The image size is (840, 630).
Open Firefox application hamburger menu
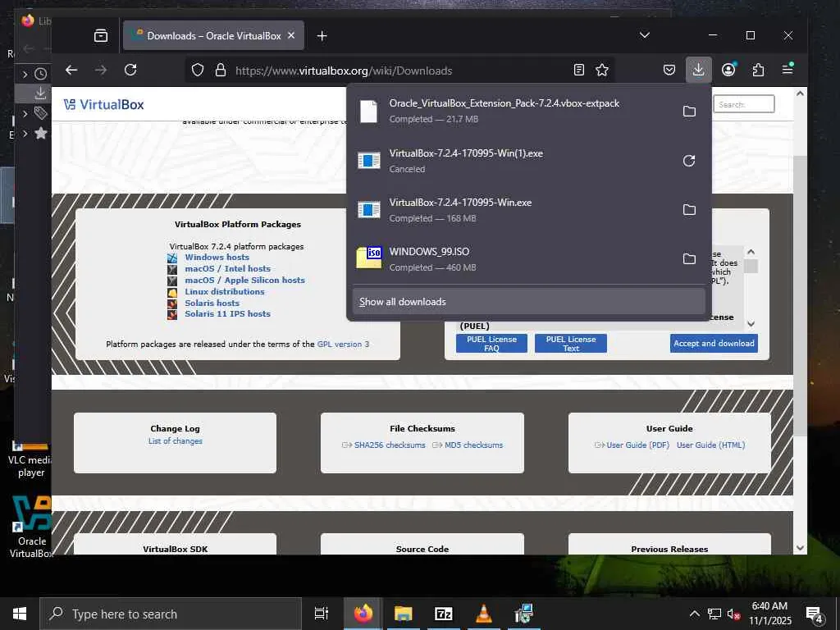787,69
